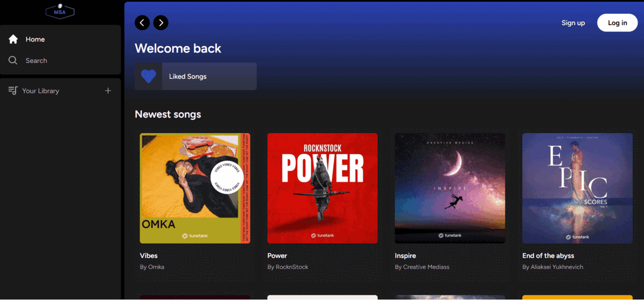Click the Sign up link
Viewport: 644px width, 306px height.
(x=573, y=23)
